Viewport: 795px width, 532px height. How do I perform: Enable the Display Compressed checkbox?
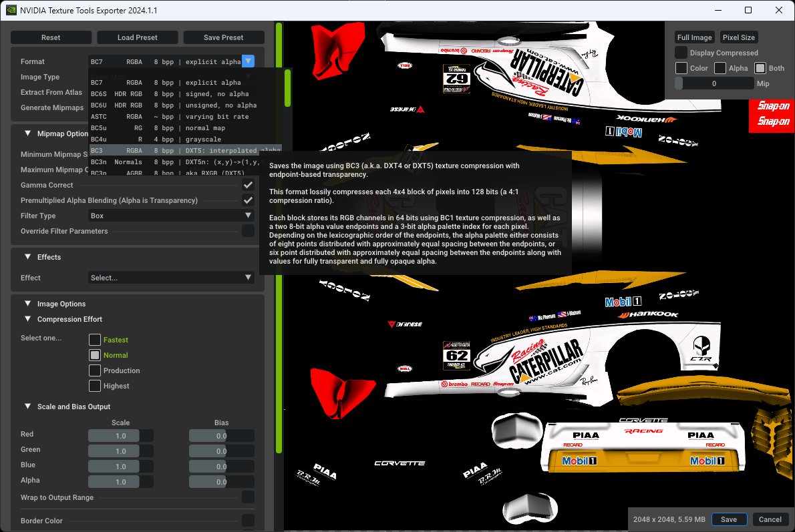coord(681,53)
